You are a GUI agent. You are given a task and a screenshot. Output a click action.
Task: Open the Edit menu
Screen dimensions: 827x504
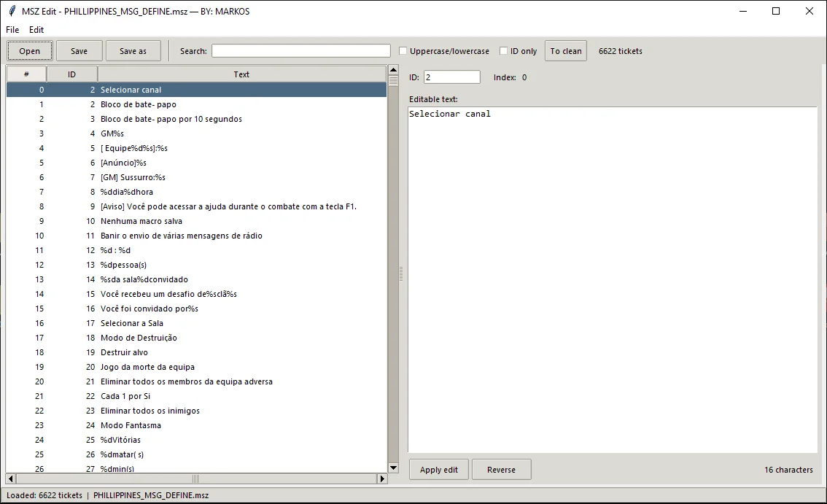[36, 30]
